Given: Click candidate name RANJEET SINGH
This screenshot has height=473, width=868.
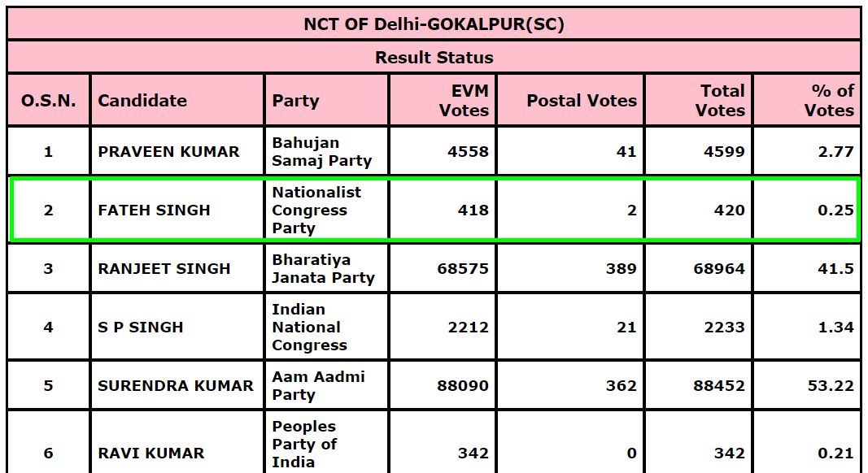Looking at the screenshot, I should point(164,269).
